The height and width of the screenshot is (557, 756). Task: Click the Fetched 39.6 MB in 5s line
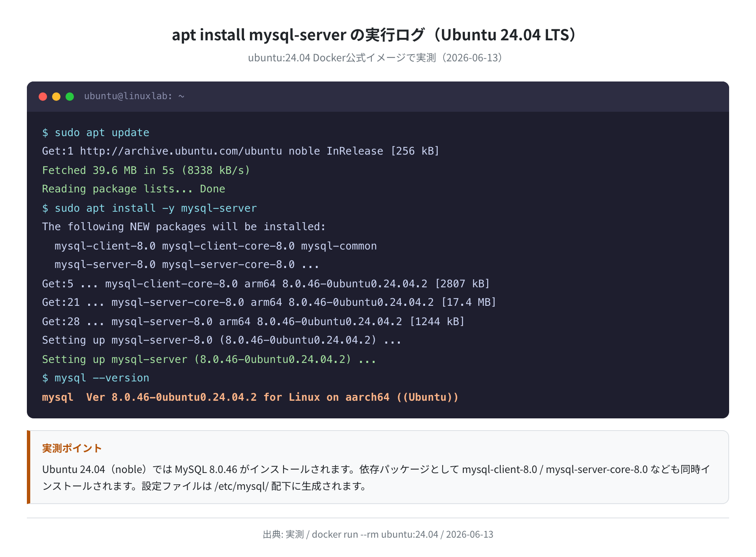[x=146, y=170]
